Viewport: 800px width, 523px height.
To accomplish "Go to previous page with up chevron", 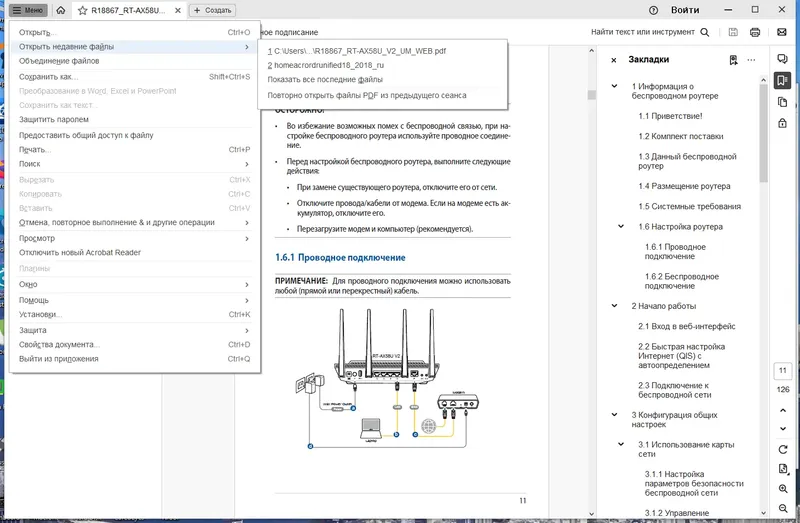I will pyautogui.click(x=783, y=410).
